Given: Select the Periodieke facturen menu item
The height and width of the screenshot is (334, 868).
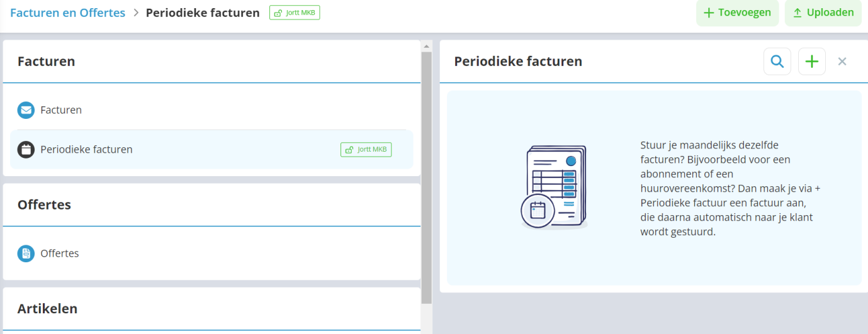Looking at the screenshot, I should click(x=86, y=150).
